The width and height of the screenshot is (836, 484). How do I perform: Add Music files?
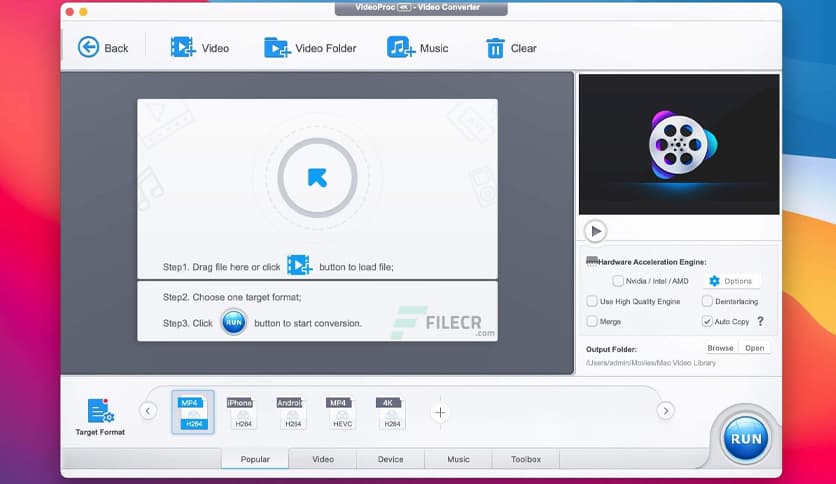[x=417, y=47]
